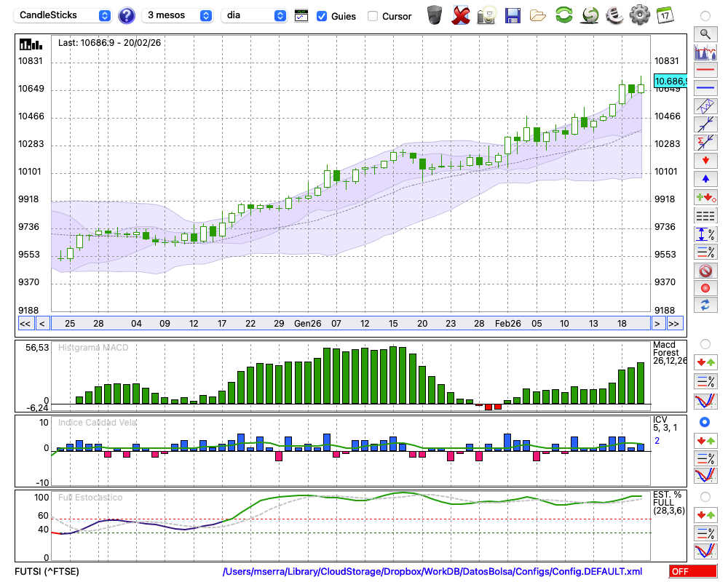Image resolution: width=728 pixels, height=582 pixels.
Task: Expand the 3 mesos period dropdown
Action: pos(178,15)
